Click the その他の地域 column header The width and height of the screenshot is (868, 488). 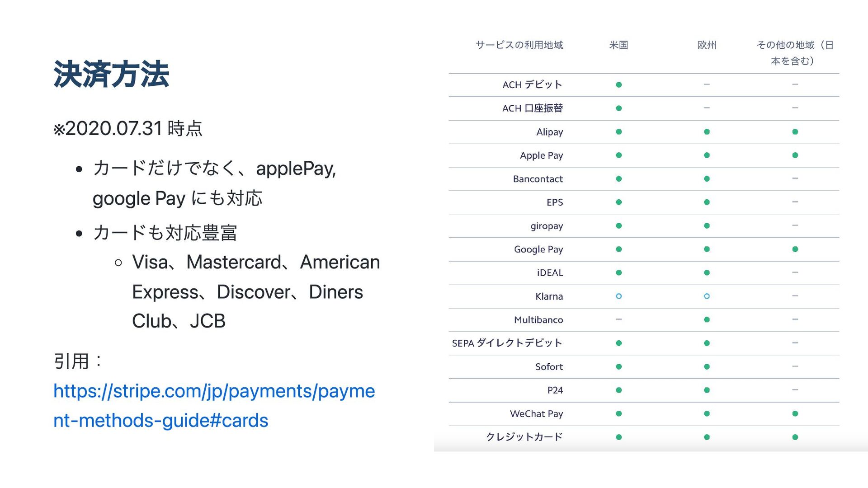point(795,53)
